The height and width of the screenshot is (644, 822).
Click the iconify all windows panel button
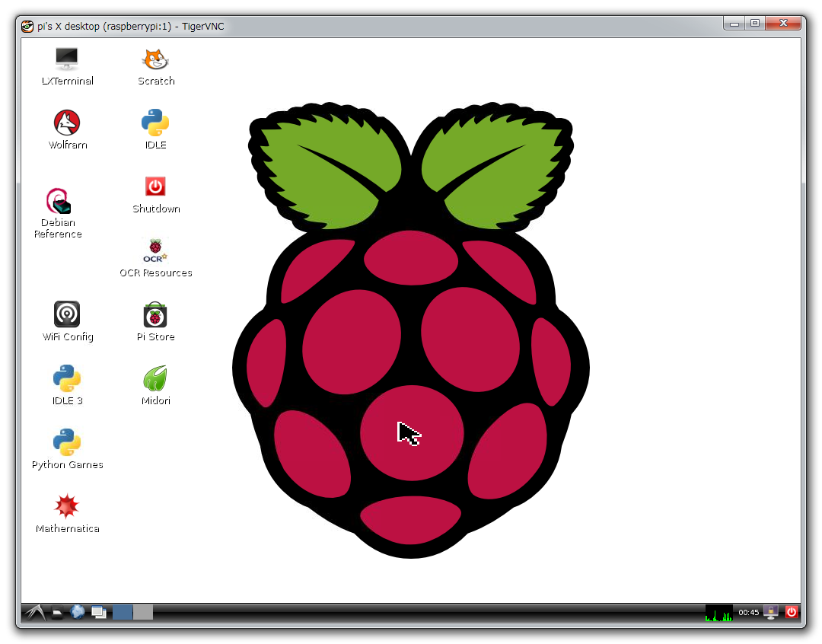(98, 612)
